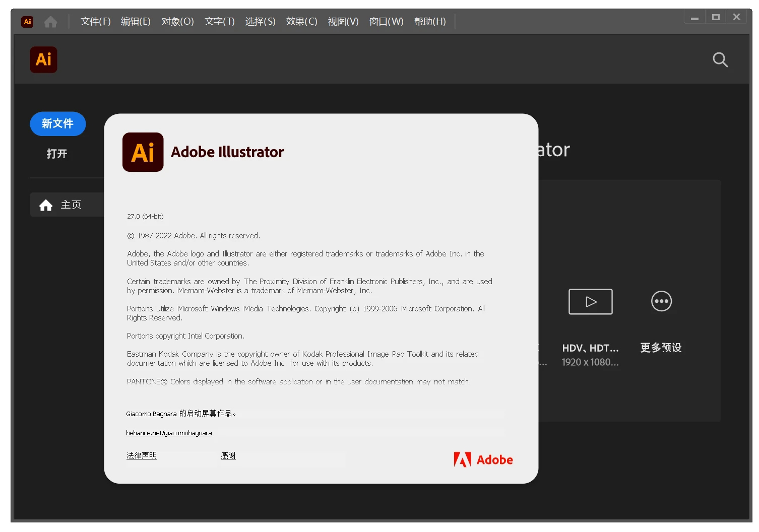Open the 法律声明 link
The width and height of the screenshot is (759, 532).
[x=141, y=455]
